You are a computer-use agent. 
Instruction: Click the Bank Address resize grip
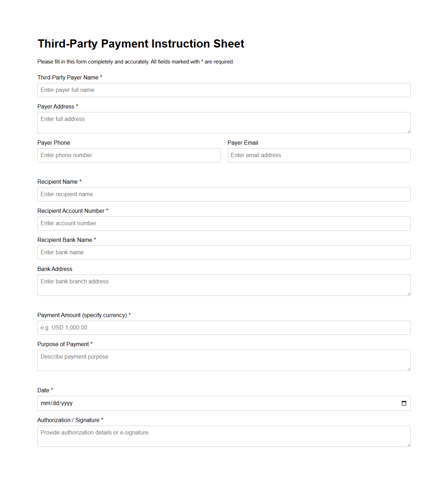click(x=409, y=294)
